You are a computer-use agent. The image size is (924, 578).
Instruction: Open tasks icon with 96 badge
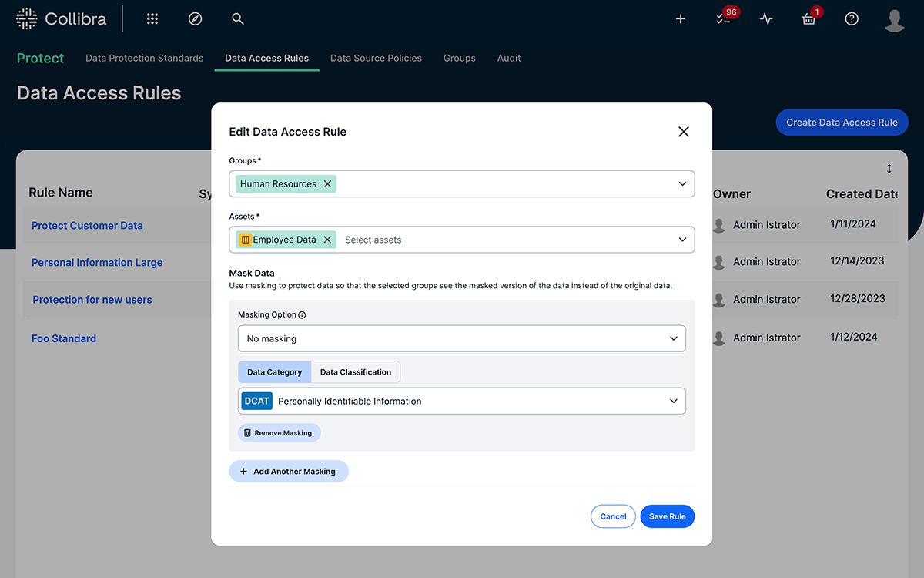pos(723,19)
